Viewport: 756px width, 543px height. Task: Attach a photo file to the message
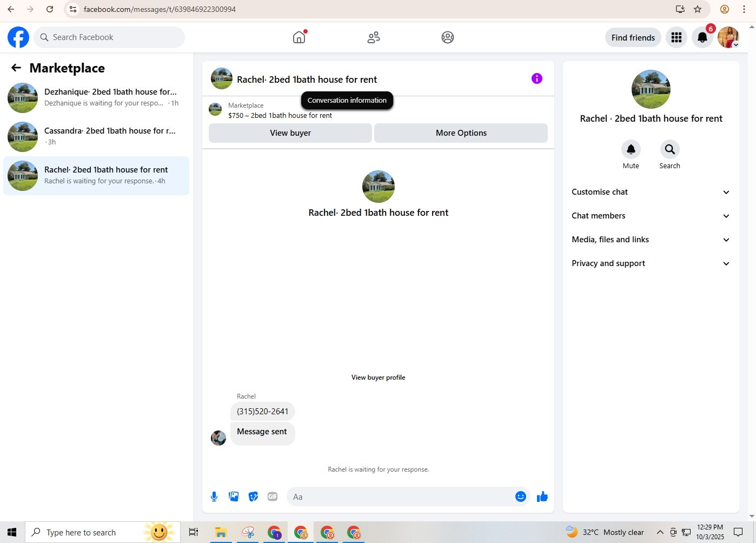click(234, 496)
